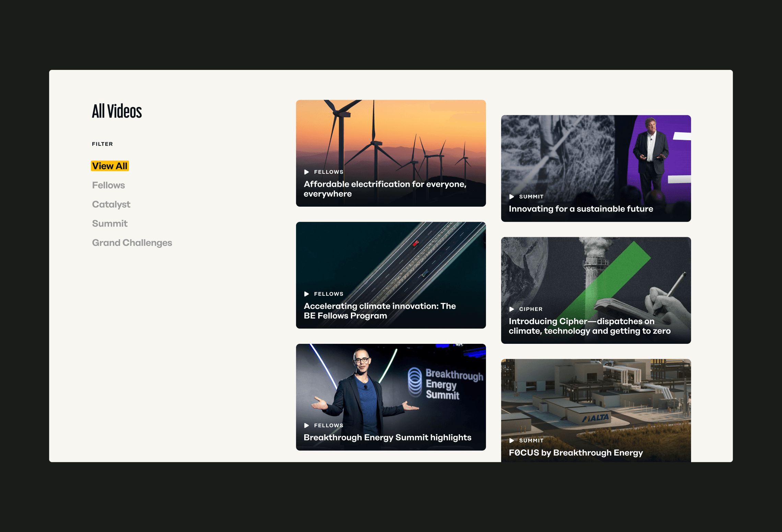Click the speaker on purple stage thumbnail
This screenshot has height=532, width=782.
coord(596,154)
